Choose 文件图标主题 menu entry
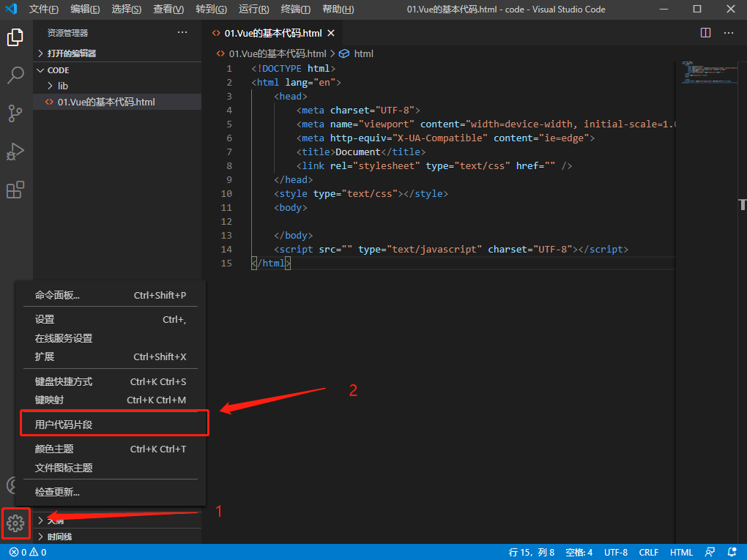The width and height of the screenshot is (747, 560). pyautogui.click(x=111, y=468)
